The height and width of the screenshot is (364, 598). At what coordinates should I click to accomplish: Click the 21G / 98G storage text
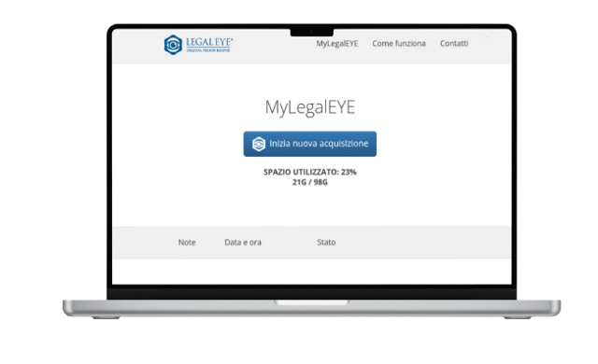[x=309, y=182]
